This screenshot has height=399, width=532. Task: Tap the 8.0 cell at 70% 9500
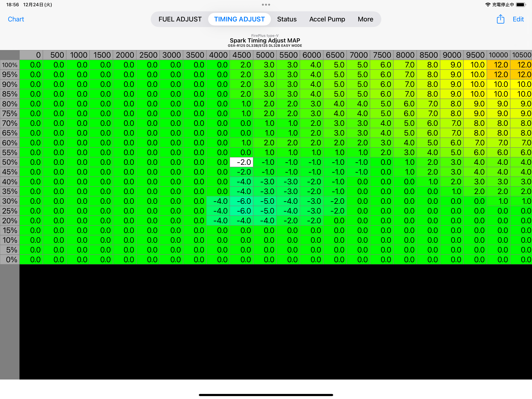475,123
